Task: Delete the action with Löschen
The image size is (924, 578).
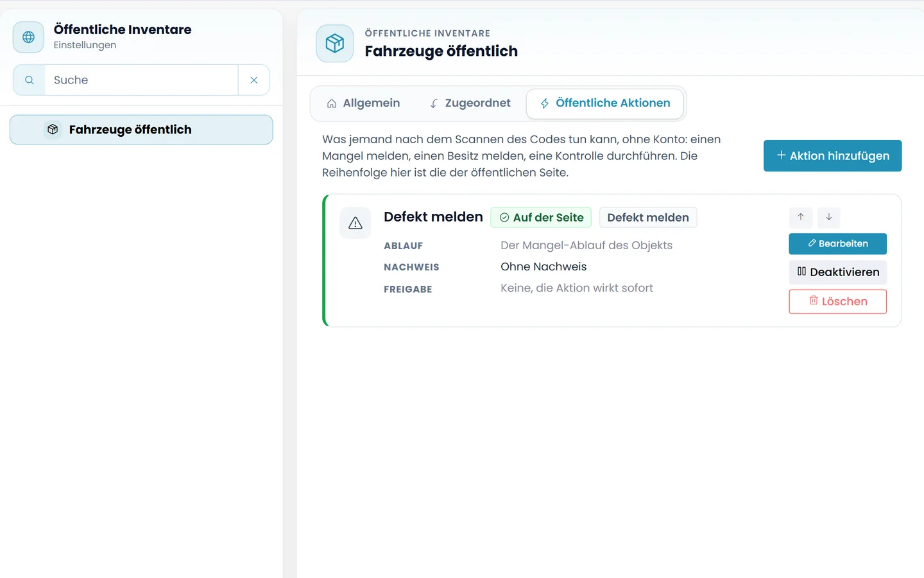Action: [838, 302]
